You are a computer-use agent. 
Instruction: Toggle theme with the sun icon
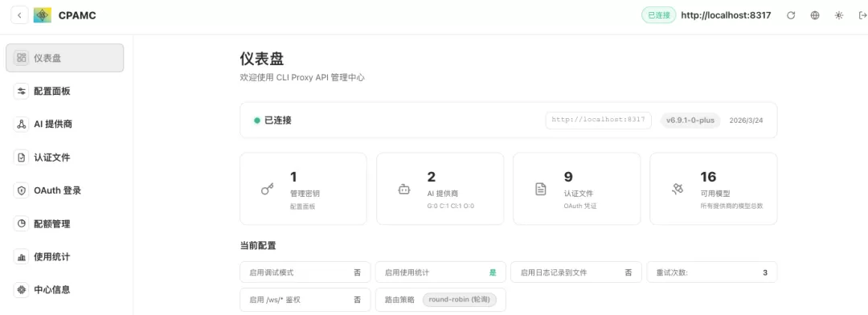click(839, 15)
